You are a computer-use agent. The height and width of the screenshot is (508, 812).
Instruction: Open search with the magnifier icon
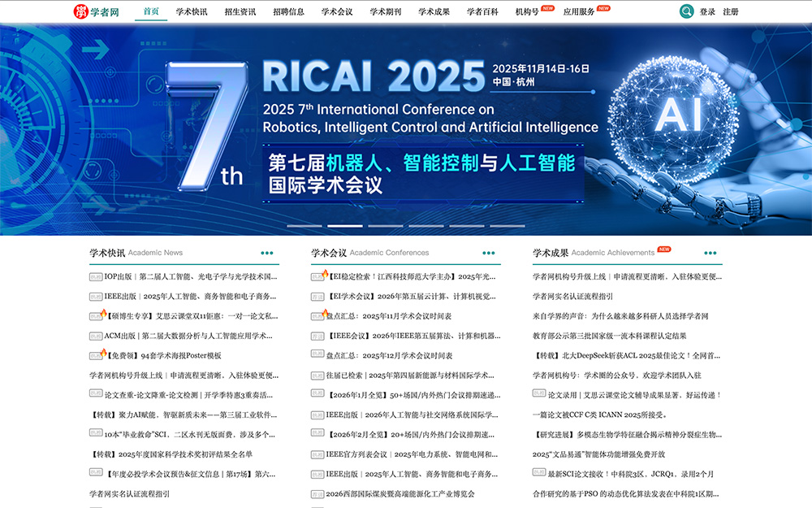pos(687,11)
